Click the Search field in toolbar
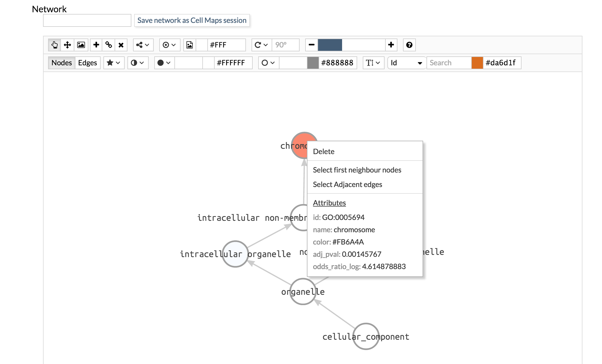The width and height of the screenshot is (602, 364). 449,63
